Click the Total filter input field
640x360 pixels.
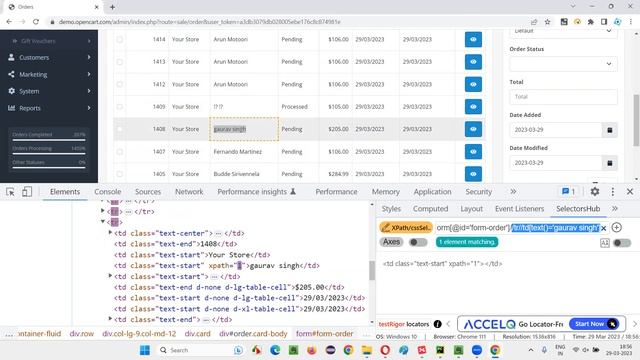[563, 97]
